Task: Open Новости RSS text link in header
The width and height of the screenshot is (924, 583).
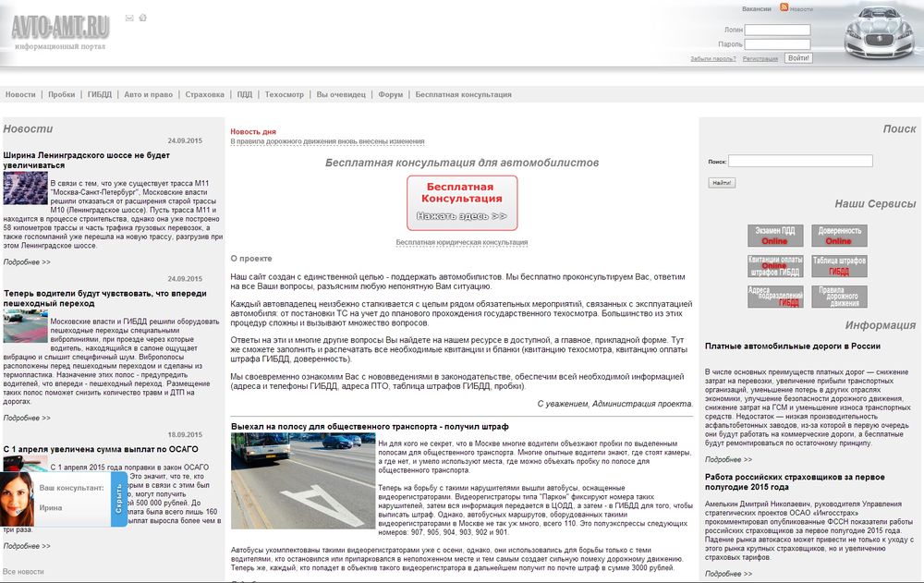Action: pyautogui.click(x=801, y=9)
